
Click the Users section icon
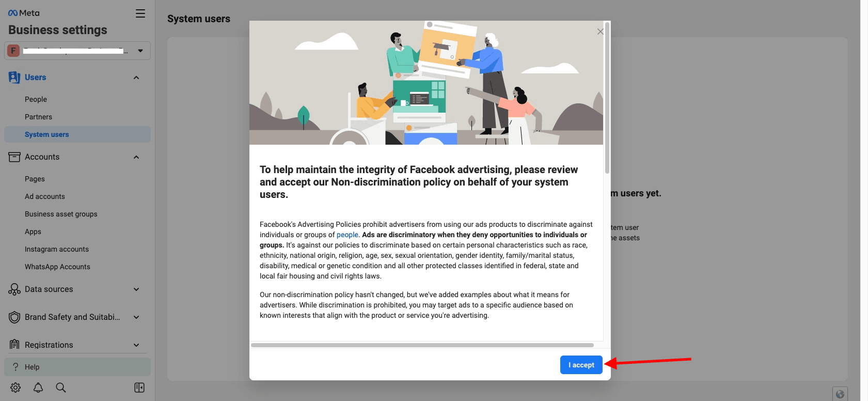click(x=14, y=78)
